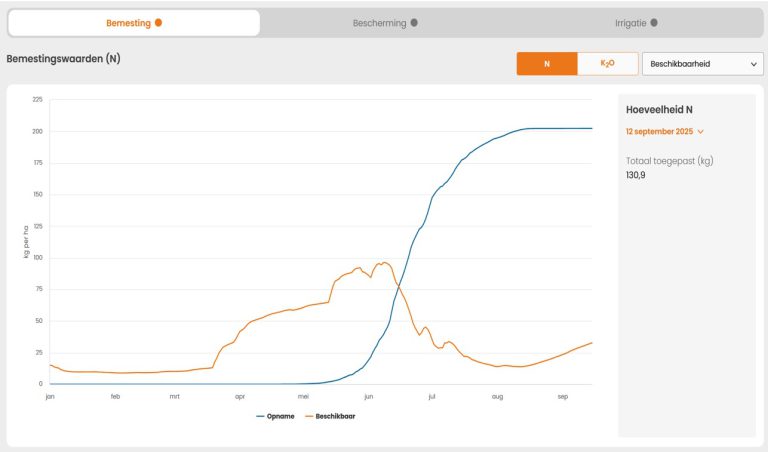Click the blue Opname legend line marker
The height and width of the screenshot is (452, 768).
[261, 415]
